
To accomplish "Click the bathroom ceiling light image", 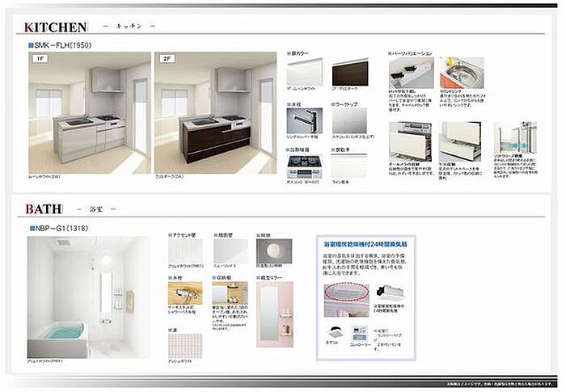I will [274, 251].
